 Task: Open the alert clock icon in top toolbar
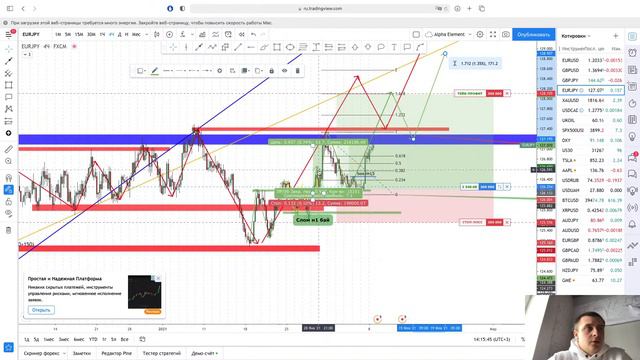[228, 35]
